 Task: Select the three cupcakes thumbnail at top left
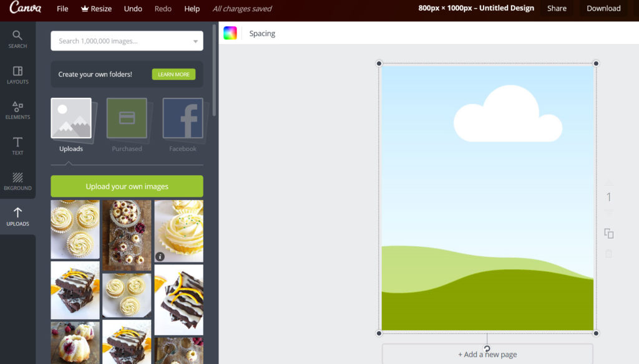coord(75,229)
